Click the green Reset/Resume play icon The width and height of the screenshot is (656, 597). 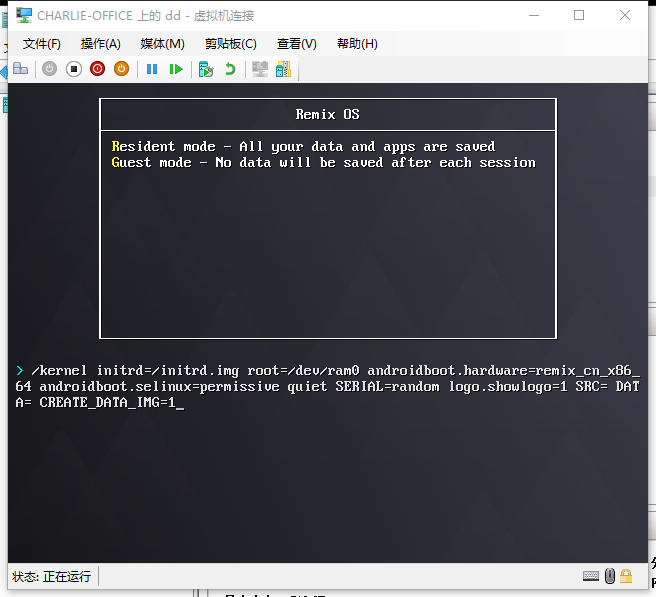(176, 69)
